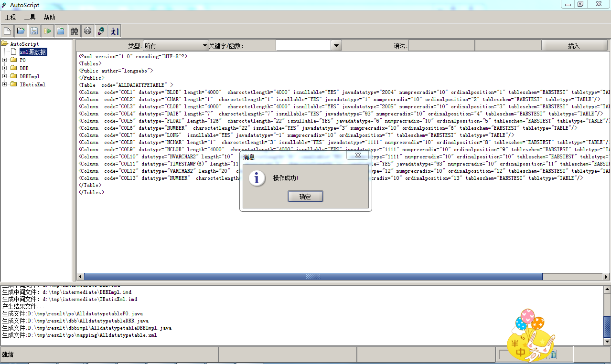This screenshot has width=611, height=364.
Task: Open the import folder toolbar icon
Action: (x=61, y=31)
